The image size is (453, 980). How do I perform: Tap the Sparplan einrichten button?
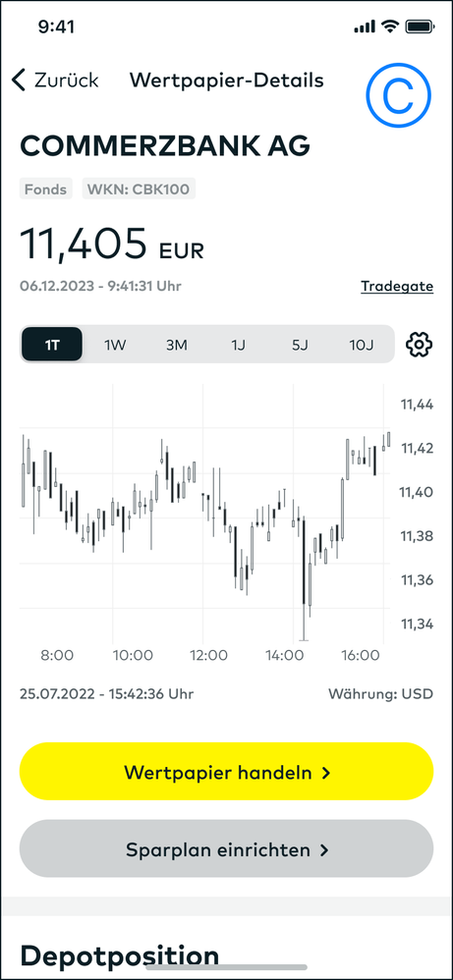click(x=226, y=849)
